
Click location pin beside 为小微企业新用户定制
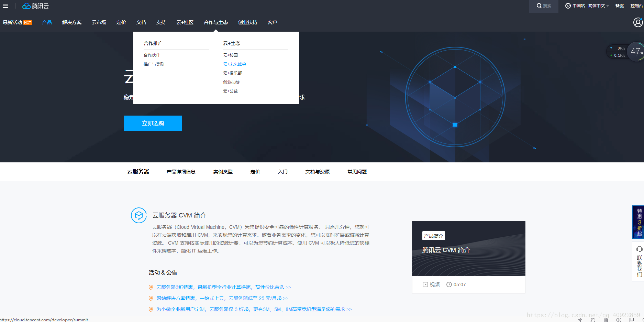click(151, 309)
